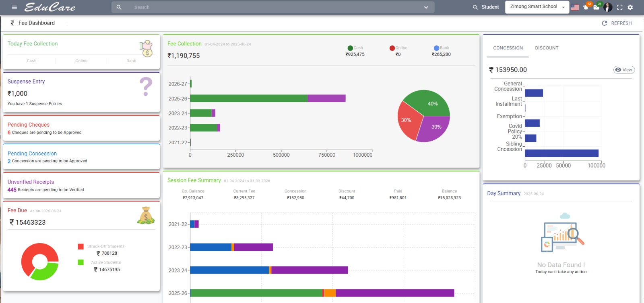Click the Refresh button
This screenshot has width=644, height=303.
click(617, 23)
